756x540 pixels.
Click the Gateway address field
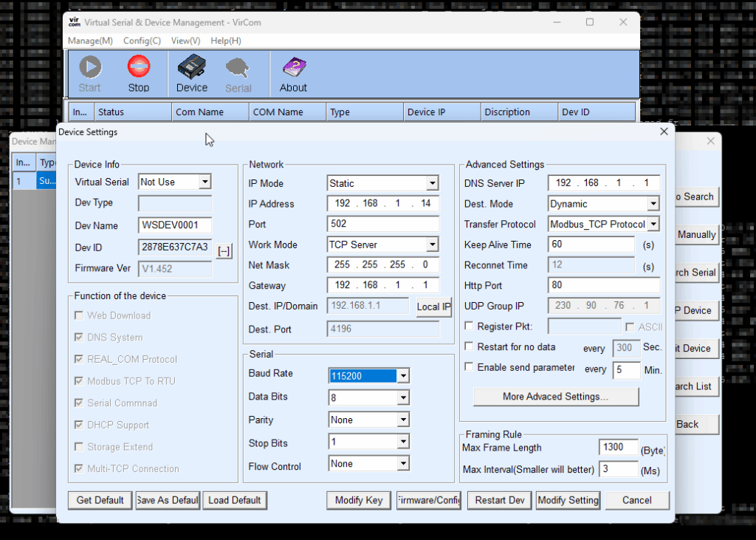[x=383, y=285]
